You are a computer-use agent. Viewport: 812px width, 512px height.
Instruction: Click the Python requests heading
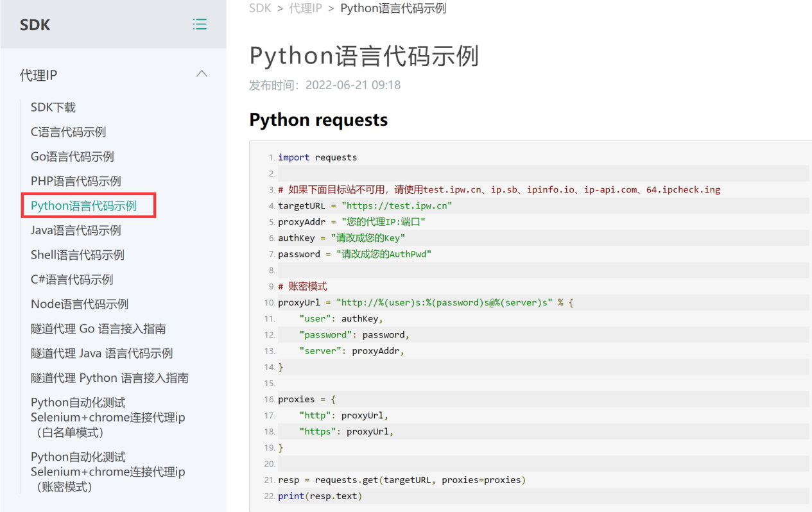point(318,120)
